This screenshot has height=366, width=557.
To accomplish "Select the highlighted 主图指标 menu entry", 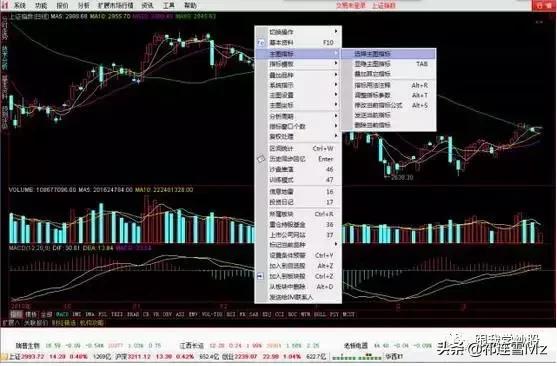I will 298,54.
